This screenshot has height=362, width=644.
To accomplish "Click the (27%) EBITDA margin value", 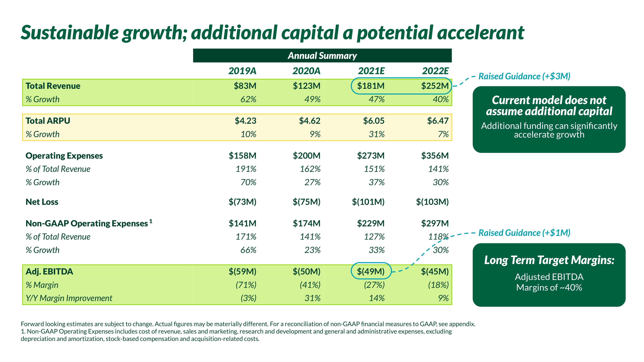I will click(x=374, y=285).
